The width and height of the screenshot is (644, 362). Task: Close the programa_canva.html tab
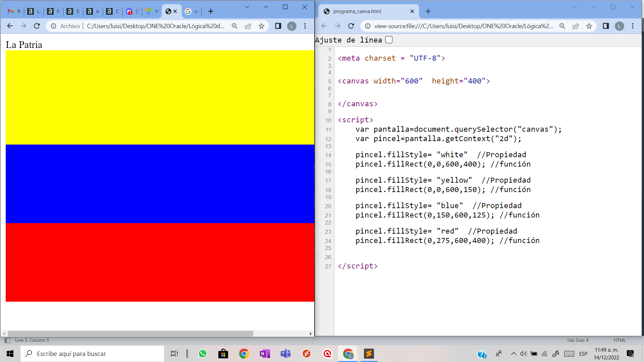[x=412, y=11]
